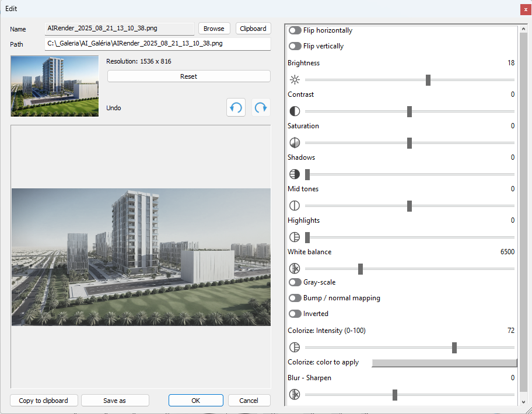This screenshot has height=414, width=532.
Task: Open the Colorize color swatch
Action: coord(444,363)
